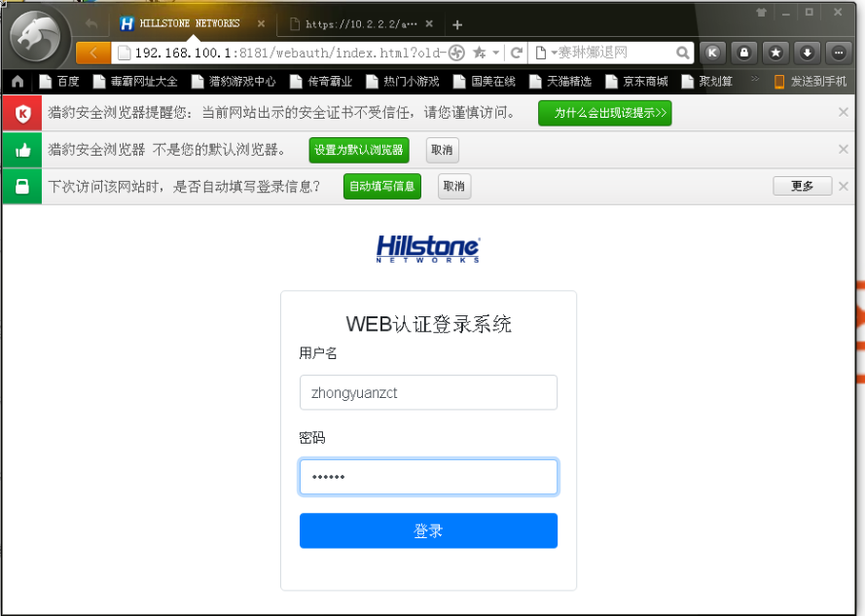Click the blue 登录 login button
This screenshot has height=616, width=865.
coord(428,531)
